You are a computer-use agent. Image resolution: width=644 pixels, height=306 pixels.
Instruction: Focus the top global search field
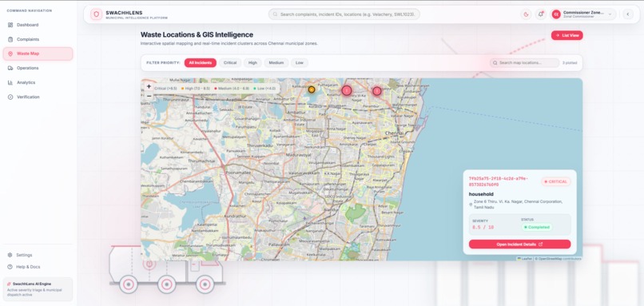click(344, 14)
